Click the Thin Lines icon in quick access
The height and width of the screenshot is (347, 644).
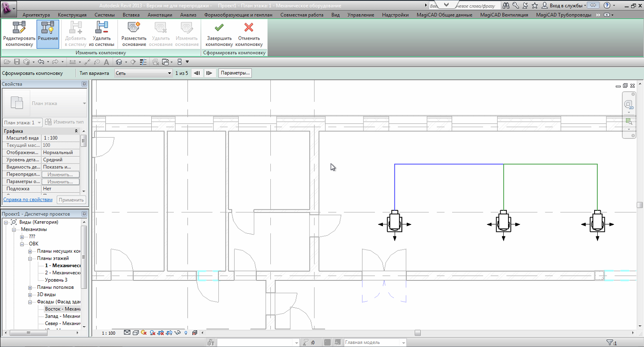143,62
